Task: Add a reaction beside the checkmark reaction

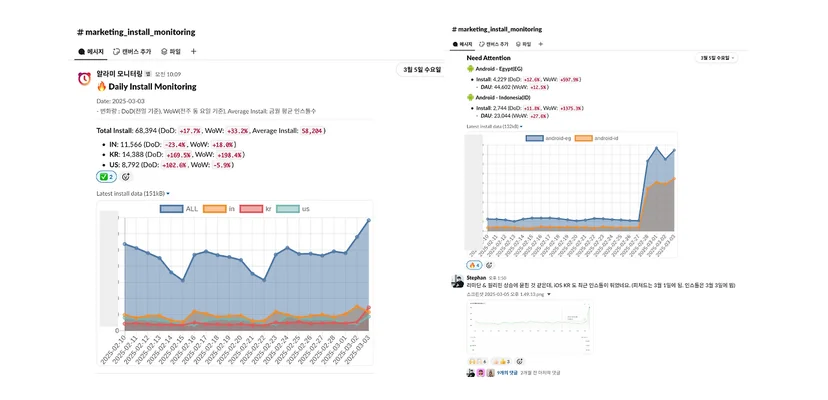Action: (x=126, y=177)
